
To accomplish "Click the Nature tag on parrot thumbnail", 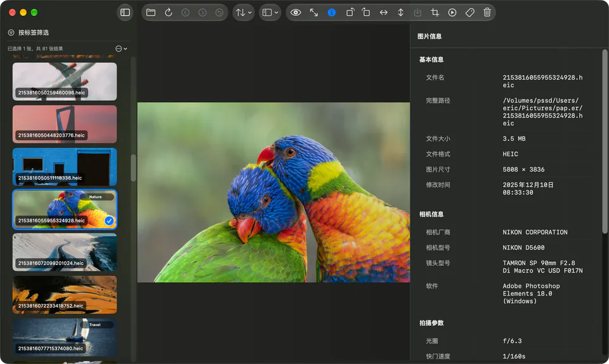I will (x=95, y=197).
